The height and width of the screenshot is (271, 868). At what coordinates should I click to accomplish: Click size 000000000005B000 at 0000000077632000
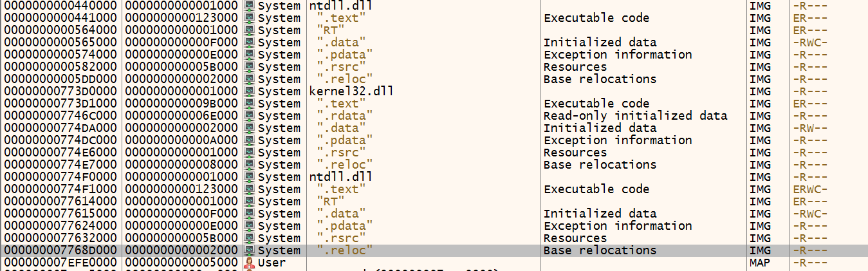pyautogui.click(x=180, y=238)
